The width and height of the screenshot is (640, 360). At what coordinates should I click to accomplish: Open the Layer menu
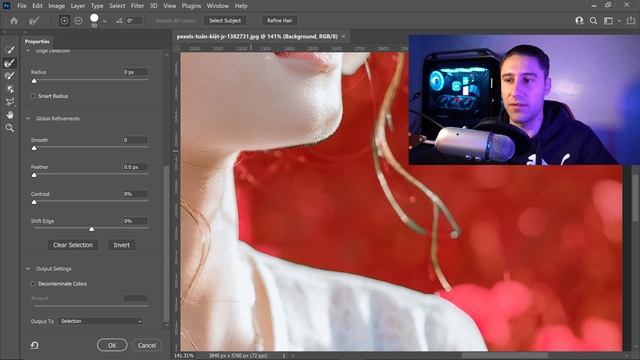78,6
